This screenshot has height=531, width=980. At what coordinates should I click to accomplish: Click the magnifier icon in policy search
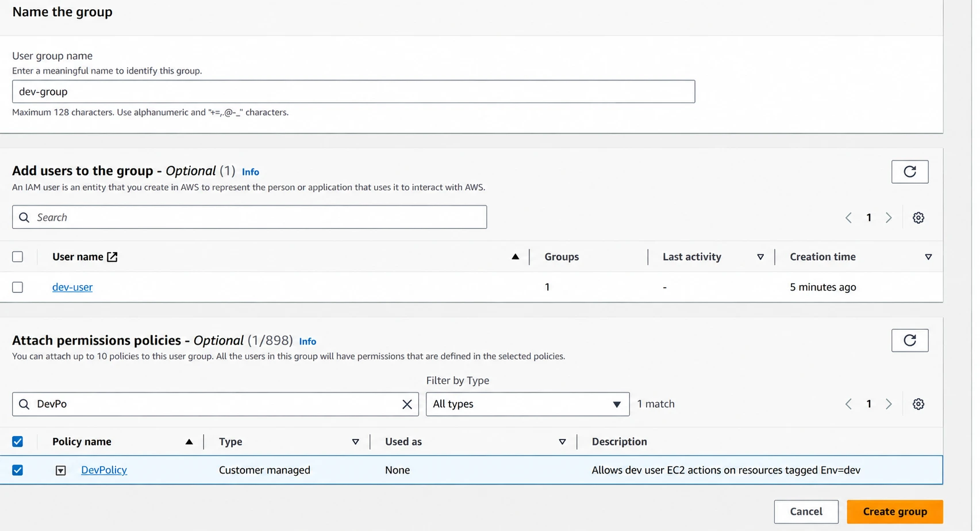click(24, 404)
